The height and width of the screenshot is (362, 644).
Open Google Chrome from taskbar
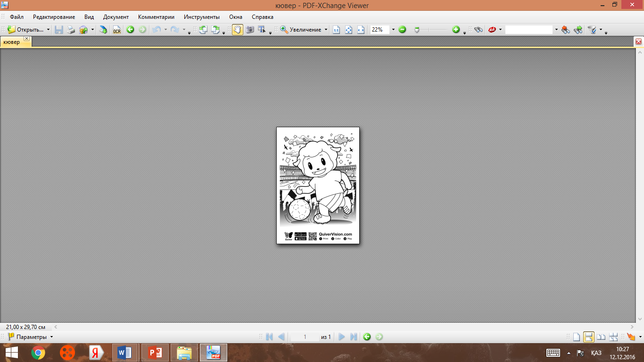[38, 353]
